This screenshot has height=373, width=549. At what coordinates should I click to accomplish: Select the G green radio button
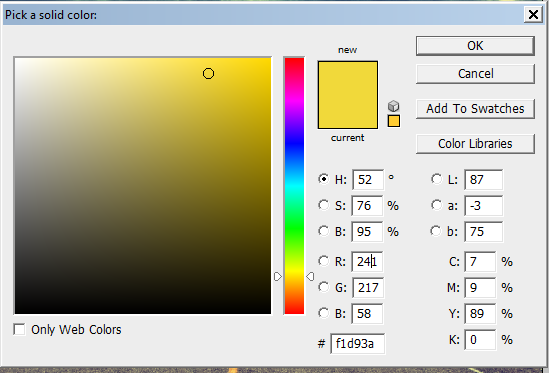pyautogui.click(x=324, y=287)
